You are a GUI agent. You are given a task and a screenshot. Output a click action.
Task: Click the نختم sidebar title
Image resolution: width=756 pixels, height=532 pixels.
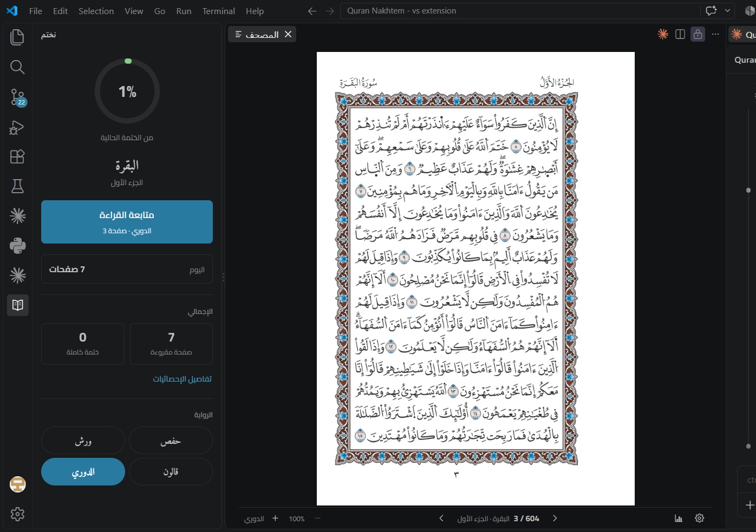click(x=49, y=35)
